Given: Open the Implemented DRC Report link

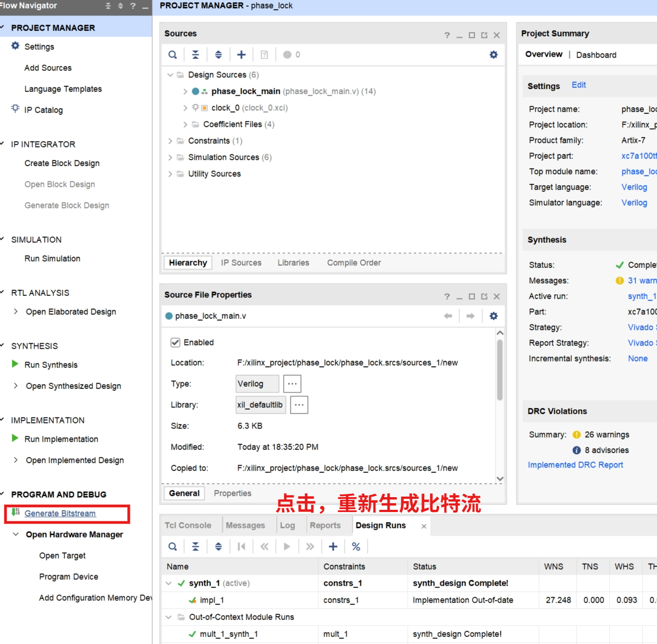Looking at the screenshot, I should (x=576, y=465).
